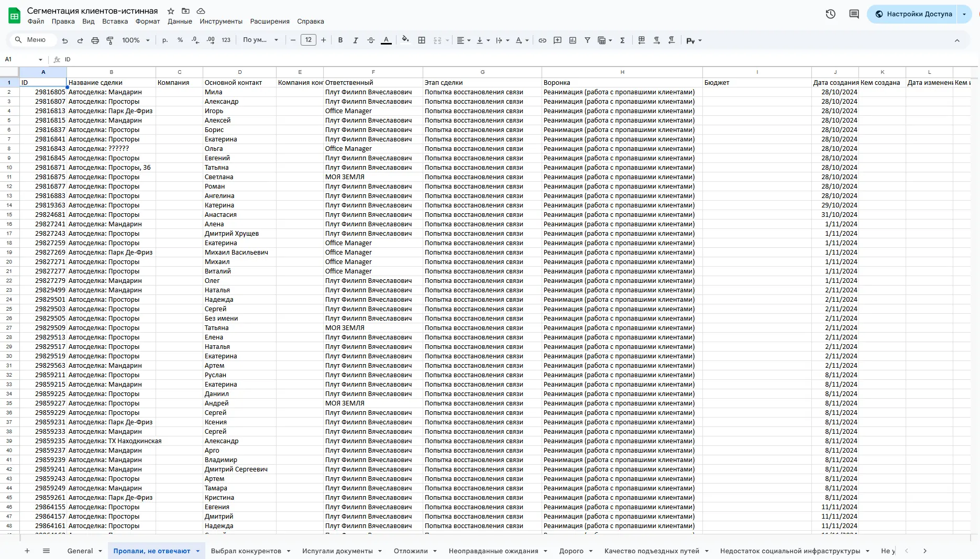Open version history clock icon
Screen dimensions: 980x559
pyautogui.click(x=830, y=14)
